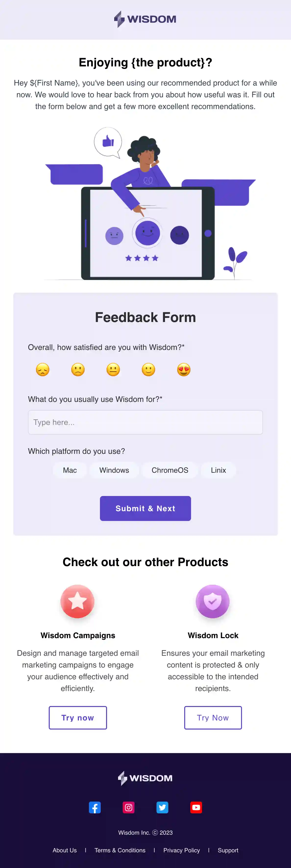Toggle the ChromeOS platform option
The image size is (291, 868).
(x=170, y=470)
